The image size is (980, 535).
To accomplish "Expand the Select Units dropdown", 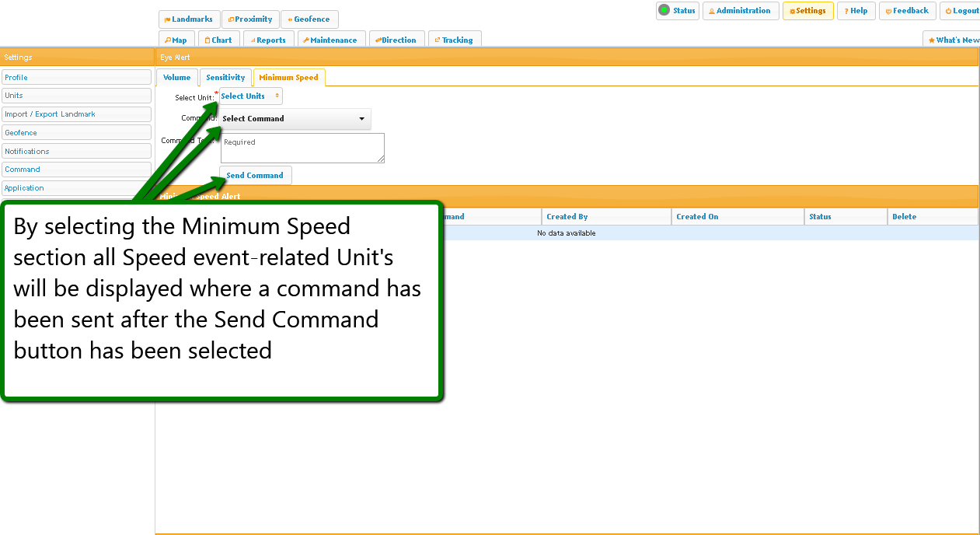I will (x=250, y=96).
